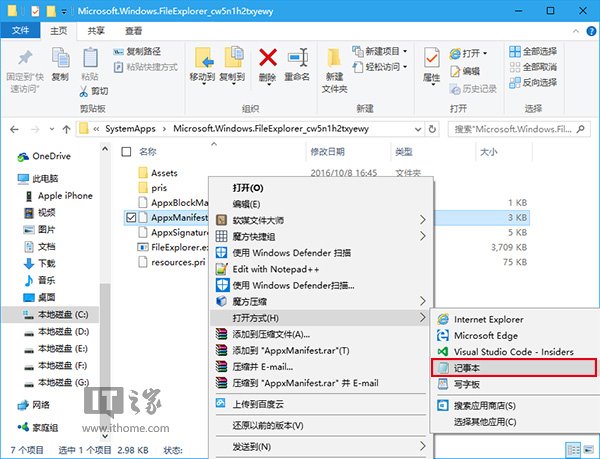
Task: Click large icons view button in status bar
Action: click(x=590, y=449)
